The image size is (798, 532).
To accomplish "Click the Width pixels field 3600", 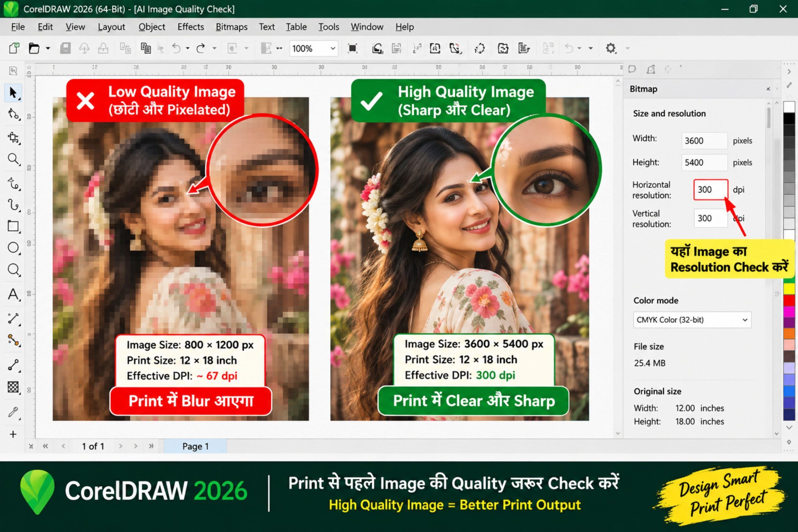I will coord(704,141).
